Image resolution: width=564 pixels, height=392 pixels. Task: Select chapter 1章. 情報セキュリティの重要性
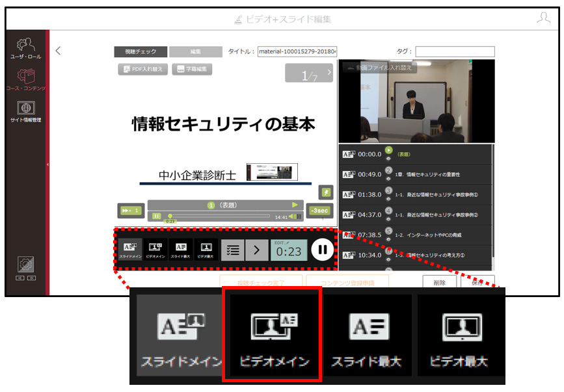click(427, 175)
